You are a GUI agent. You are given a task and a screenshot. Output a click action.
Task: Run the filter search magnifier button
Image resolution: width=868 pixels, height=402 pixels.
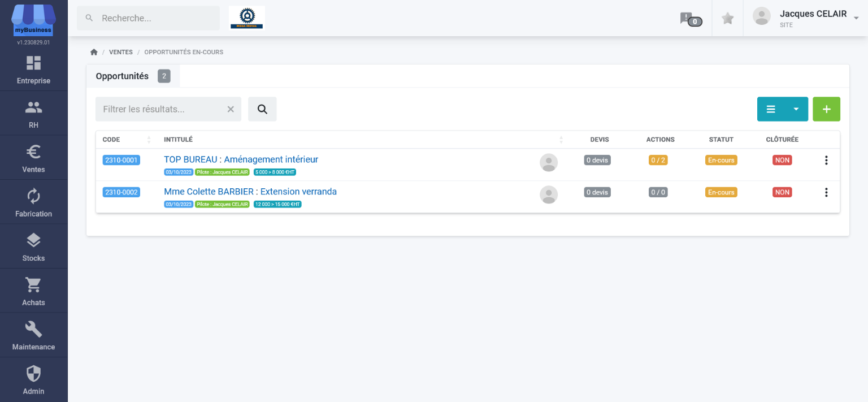262,109
